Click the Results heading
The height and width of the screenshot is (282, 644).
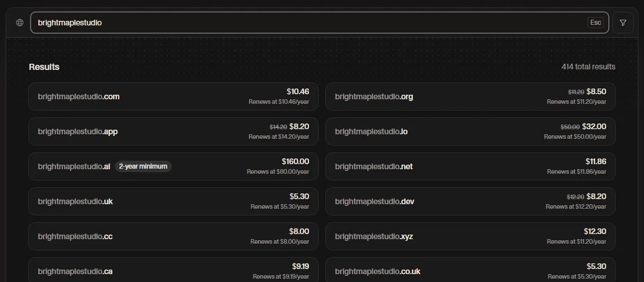click(45, 67)
